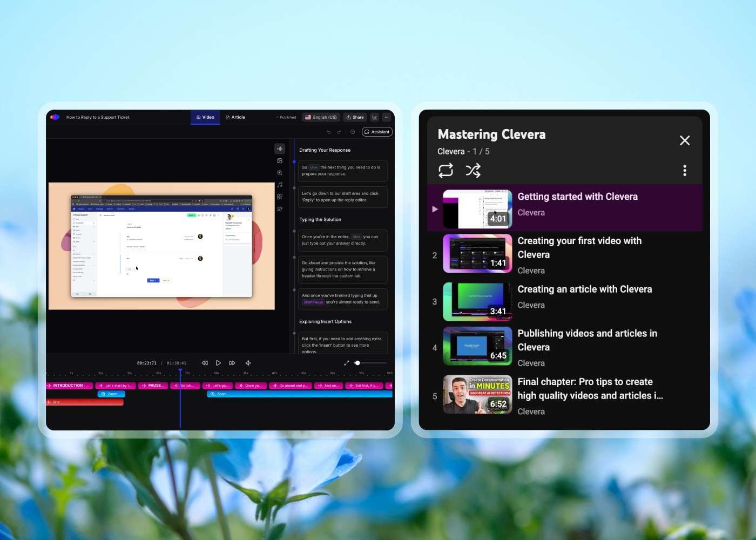Screen dimensions: 756x540
Task: Select the "Go ahead and p..." audio clip
Action: coord(291,386)
